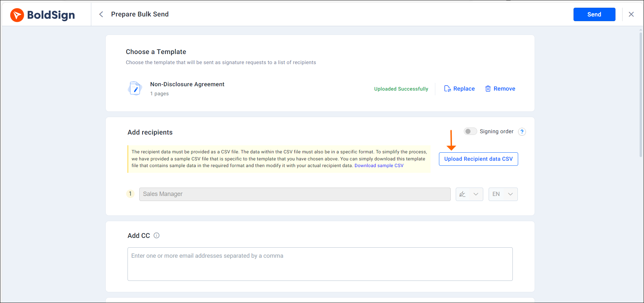This screenshot has height=303, width=644.
Task: Open the Download sample CSV link
Action: click(379, 165)
